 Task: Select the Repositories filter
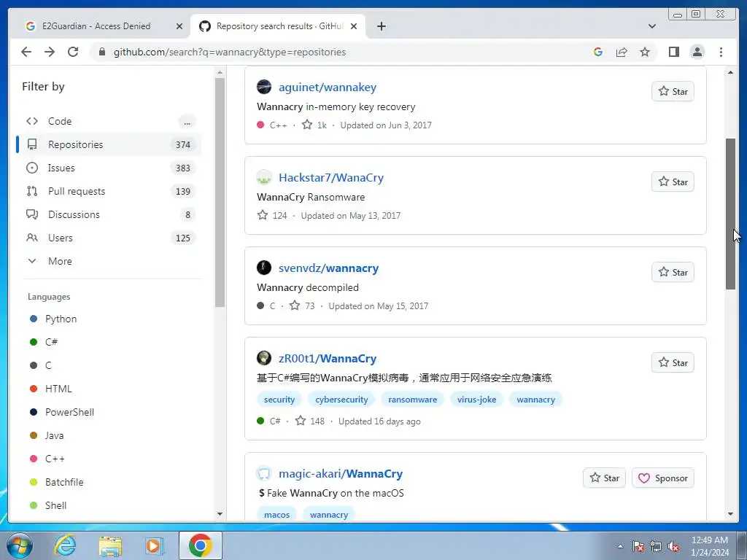coord(111,144)
